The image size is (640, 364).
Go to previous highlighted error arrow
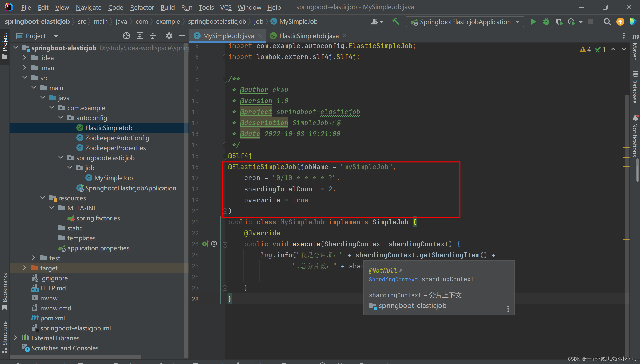pyautogui.click(x=613, y=49)
